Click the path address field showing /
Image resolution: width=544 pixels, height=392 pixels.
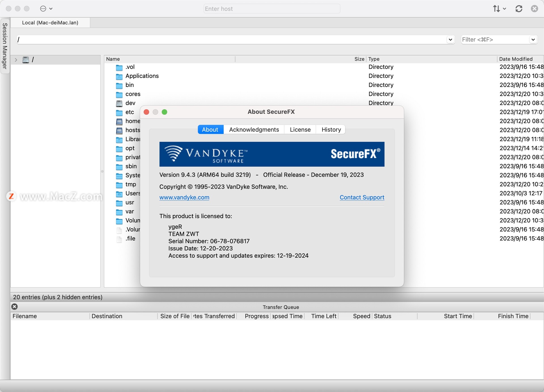pos(231,40)
